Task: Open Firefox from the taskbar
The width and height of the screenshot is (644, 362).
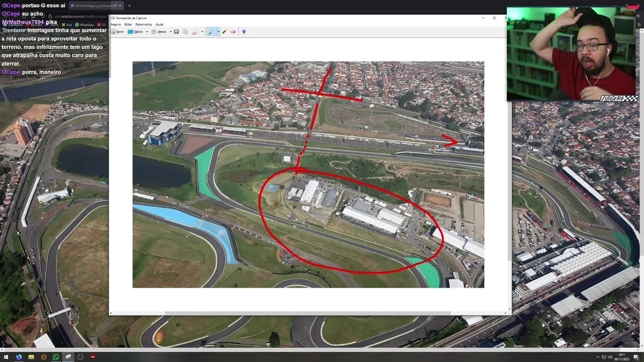Action: [19, 357]
